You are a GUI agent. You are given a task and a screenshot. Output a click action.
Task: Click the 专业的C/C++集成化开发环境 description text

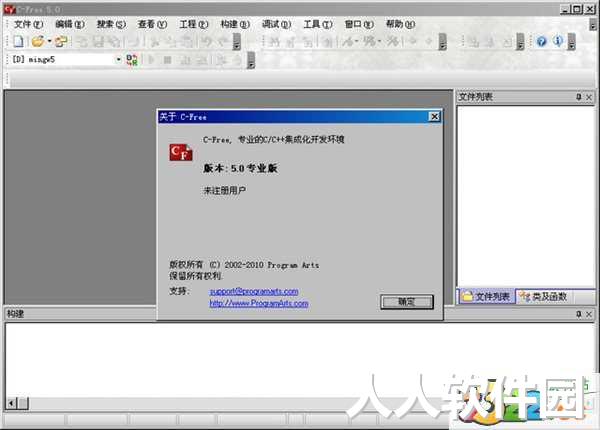pos(291,140)
